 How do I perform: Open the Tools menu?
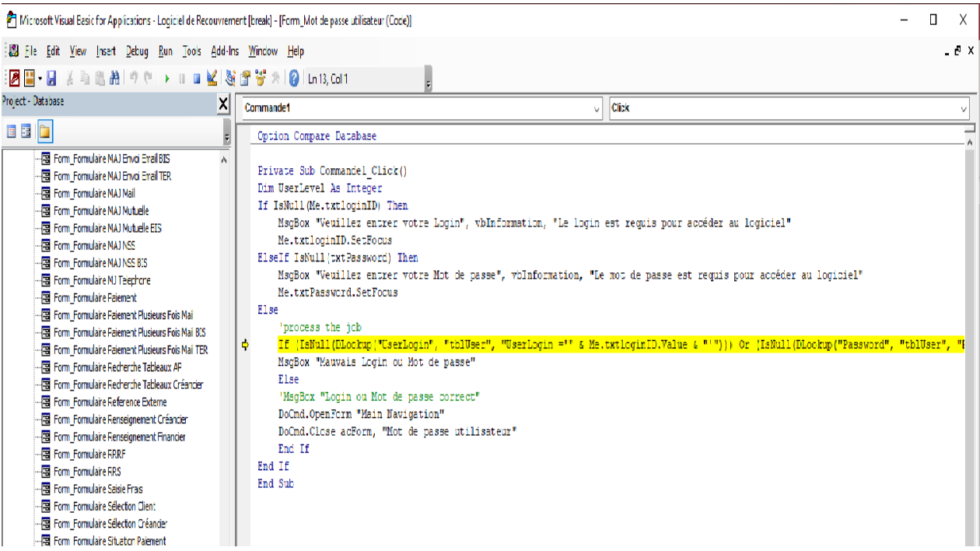pyautogui.click(x=191, y=51)
